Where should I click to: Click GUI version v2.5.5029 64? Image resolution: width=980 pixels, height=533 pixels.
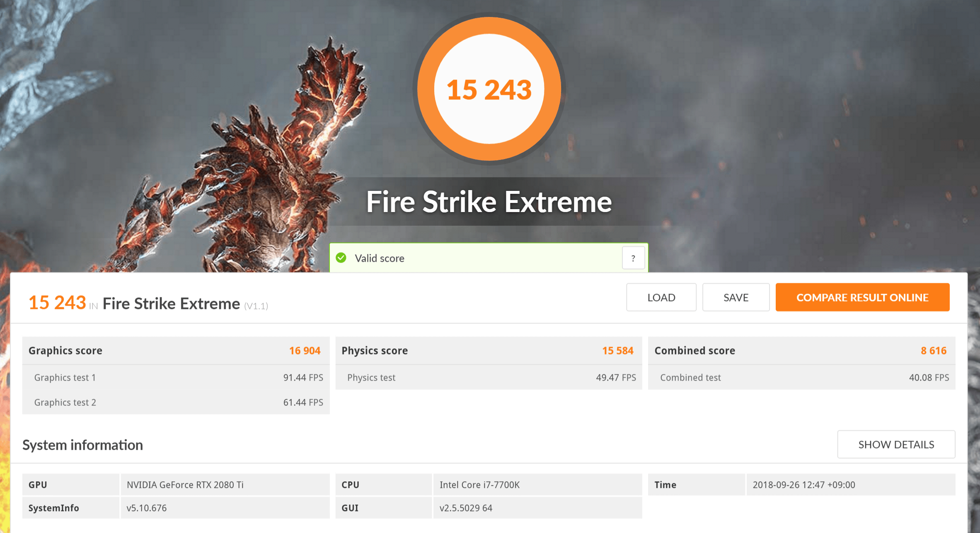click(x=466, y=508)
